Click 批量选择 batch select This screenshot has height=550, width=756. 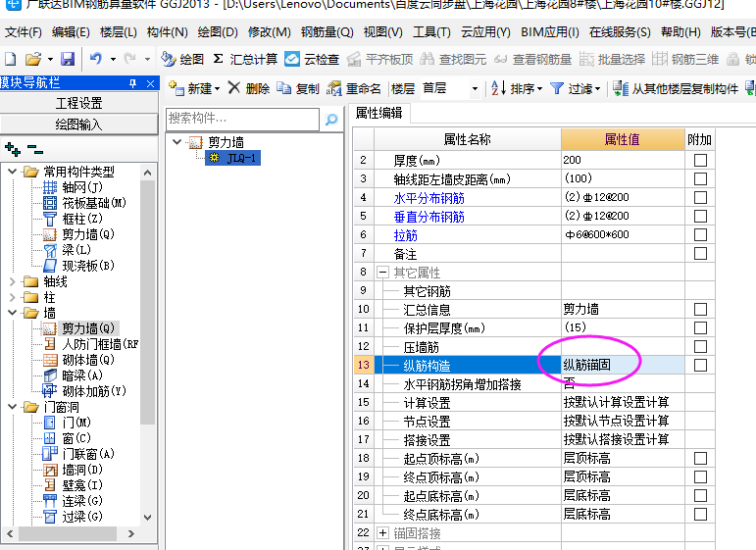click(x=612, y=59)
